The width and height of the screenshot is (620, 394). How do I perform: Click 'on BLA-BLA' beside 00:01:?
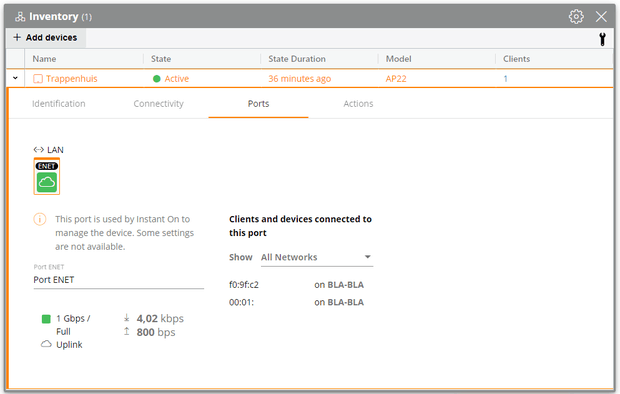pyautogui.click(x=339, y=302)
